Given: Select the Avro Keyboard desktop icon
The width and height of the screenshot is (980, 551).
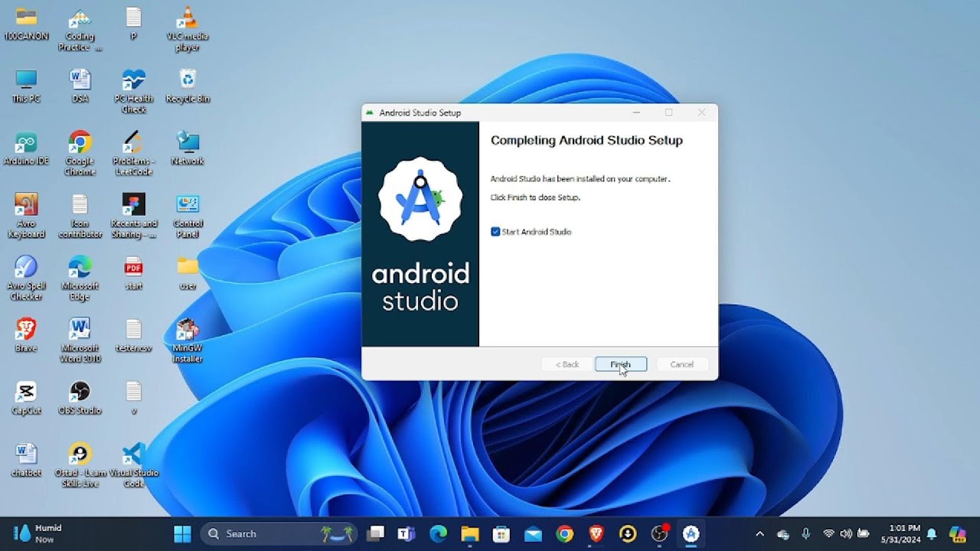Looking at the screenshot, I should coord(27,217).
